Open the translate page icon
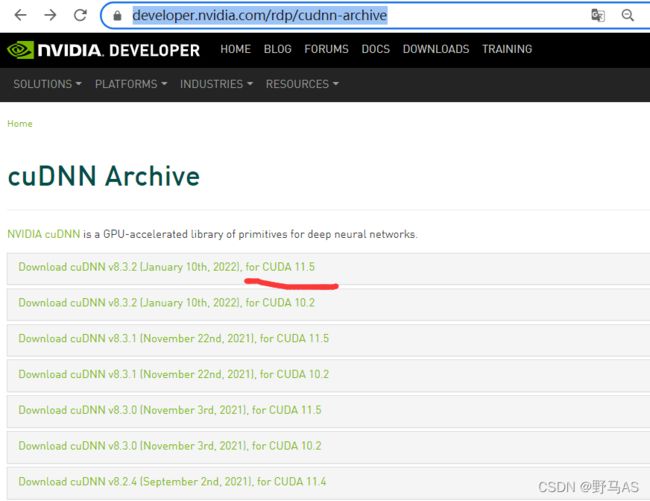Viewport: 650px width, 501px height. pos(597,15)
